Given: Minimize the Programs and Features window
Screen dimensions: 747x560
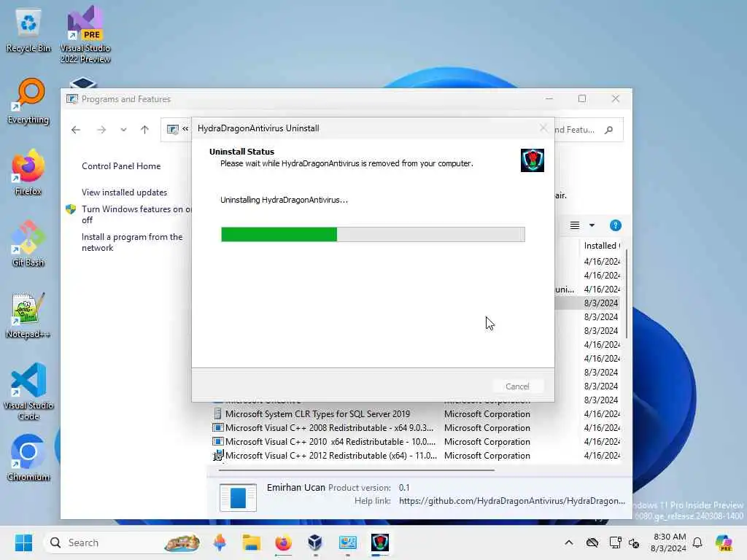Looking at the screenshot, I should point(549,98).
